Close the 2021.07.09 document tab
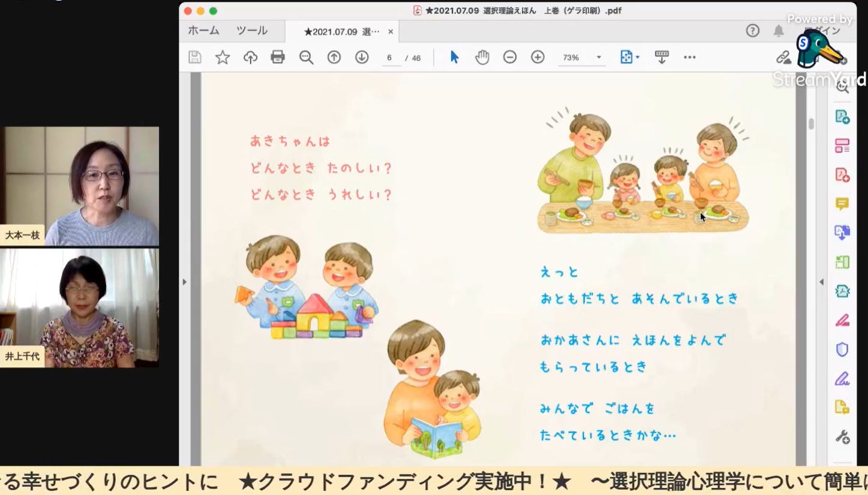The image size is (868, 495). click(x=391, y=32)
